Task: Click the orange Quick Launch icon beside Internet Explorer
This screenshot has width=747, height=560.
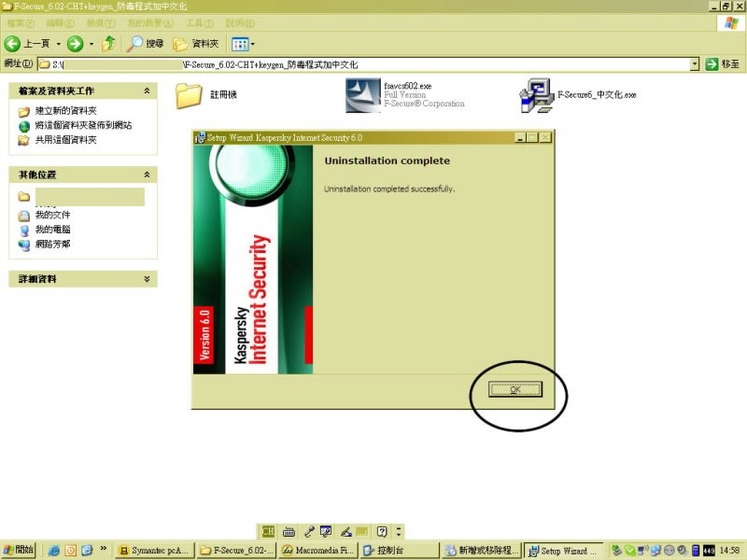Action: pyautogui.click(x=71, y=551)
